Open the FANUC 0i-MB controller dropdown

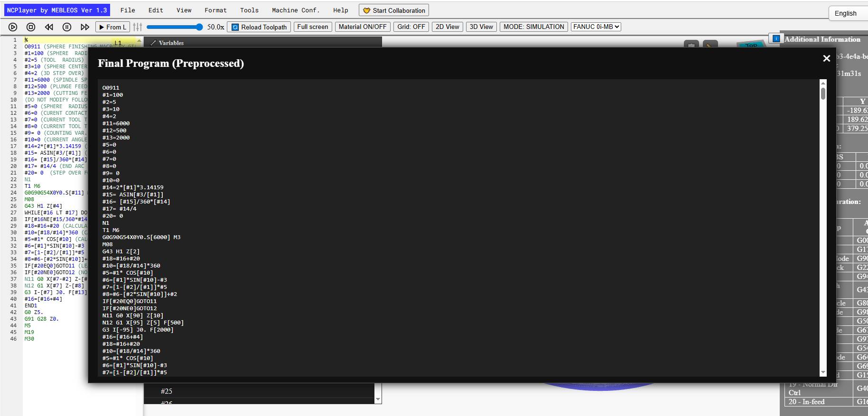596,27
